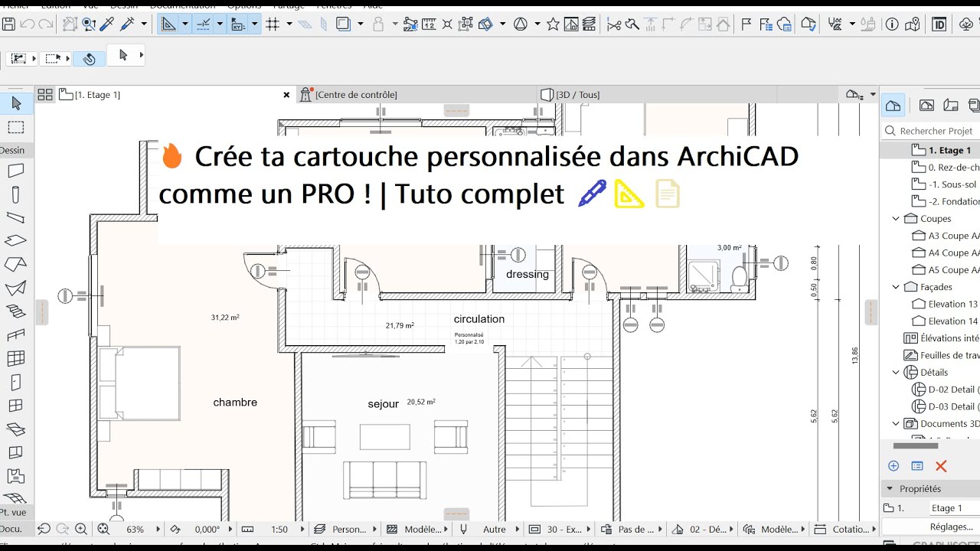Click the Etage 1 name field

954,508
